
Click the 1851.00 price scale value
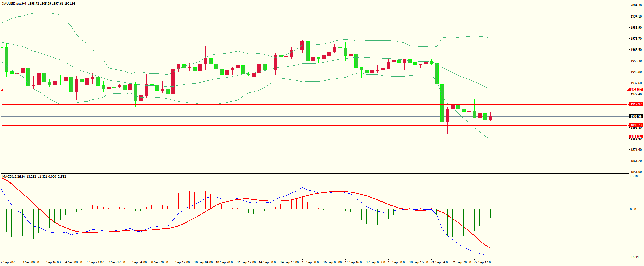[x=636, y=172]
